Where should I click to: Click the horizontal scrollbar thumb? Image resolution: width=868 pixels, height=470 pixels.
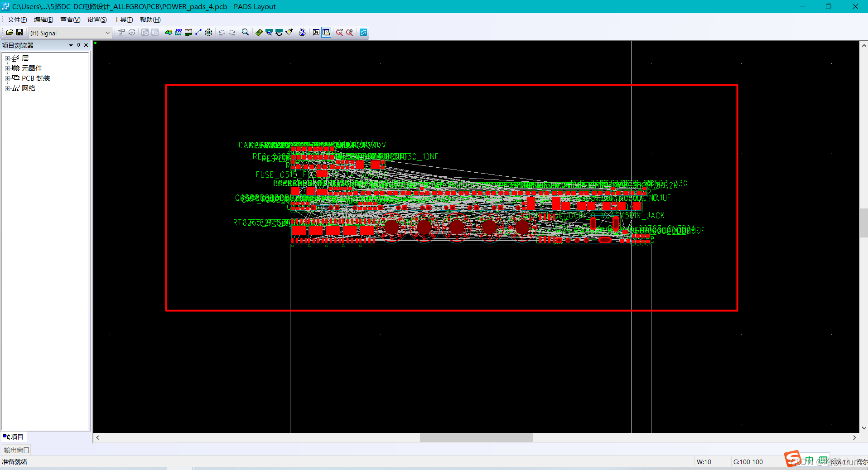(476, 438)
